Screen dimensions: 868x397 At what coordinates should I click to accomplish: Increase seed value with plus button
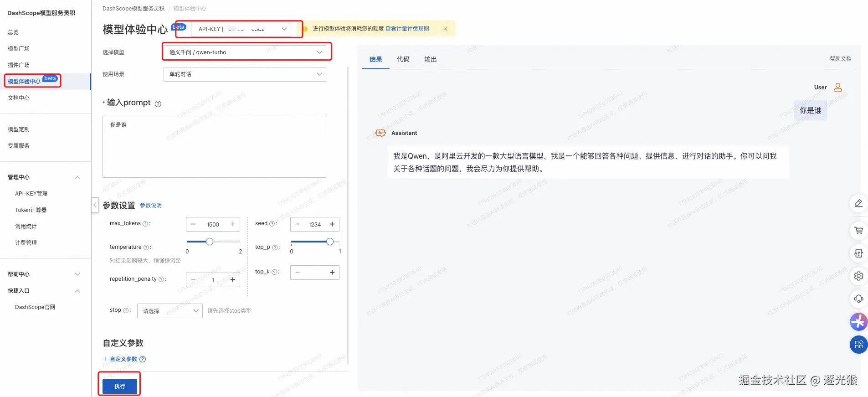coord(332,224)
